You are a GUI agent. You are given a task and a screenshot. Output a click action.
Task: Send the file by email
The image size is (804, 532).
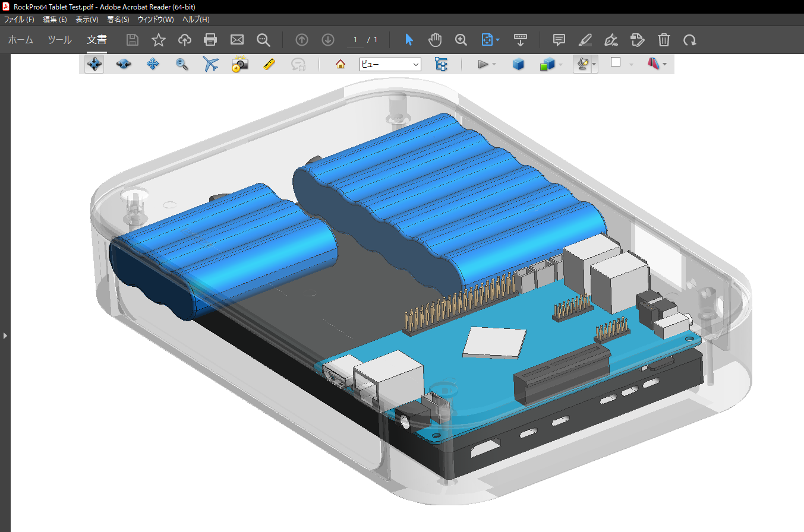pos(237,40)
